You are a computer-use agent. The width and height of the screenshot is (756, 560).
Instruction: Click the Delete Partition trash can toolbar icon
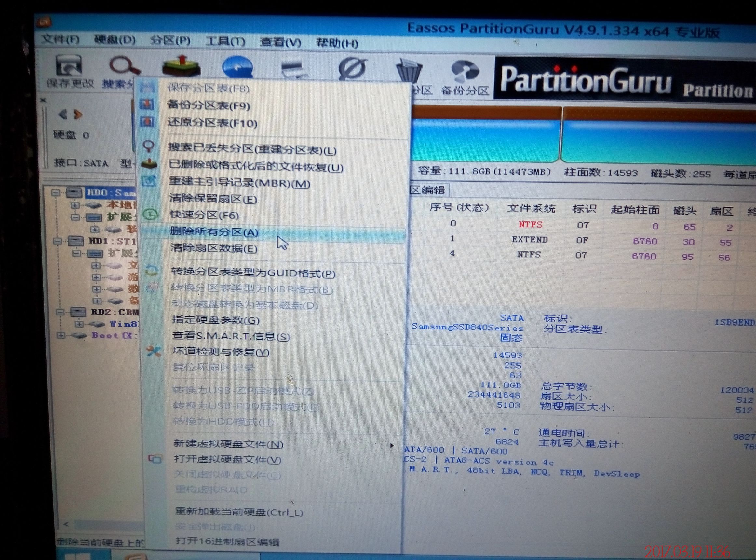[x=409, y=71]
